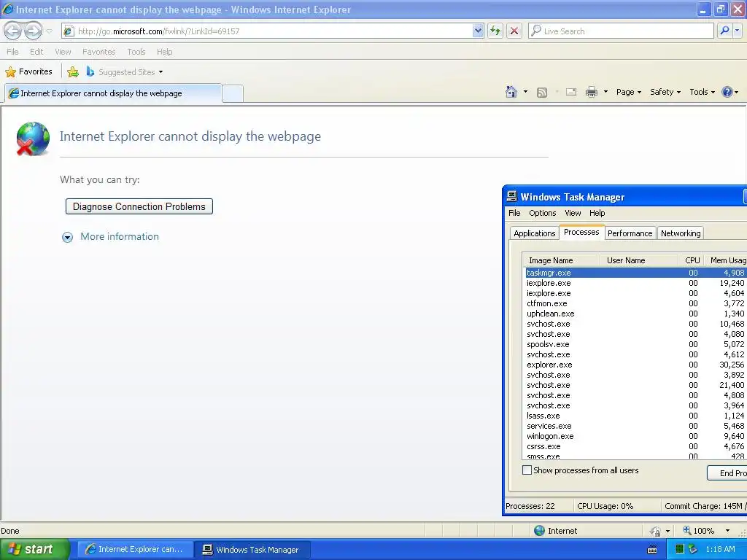Select the winlogon.exe process
Viewport: 747px width, 560px height.
635,436
